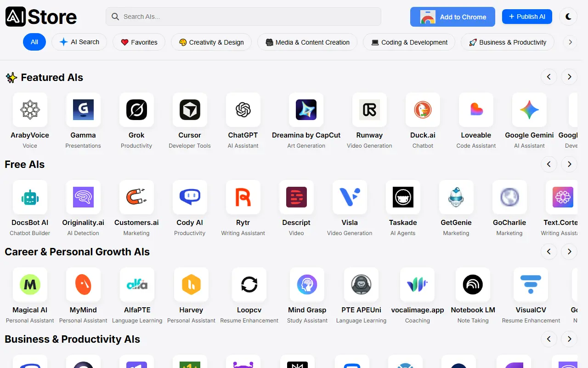Viewport: 588px width, 368px height.
Task: Go back in Career & Personal Growth carousel
Action: 548,252
